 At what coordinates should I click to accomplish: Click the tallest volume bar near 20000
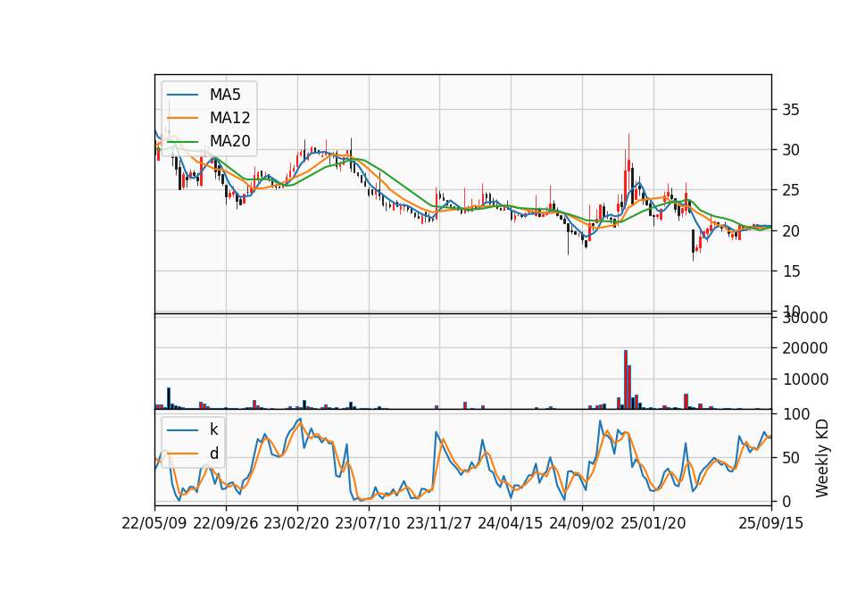point(626,379)
